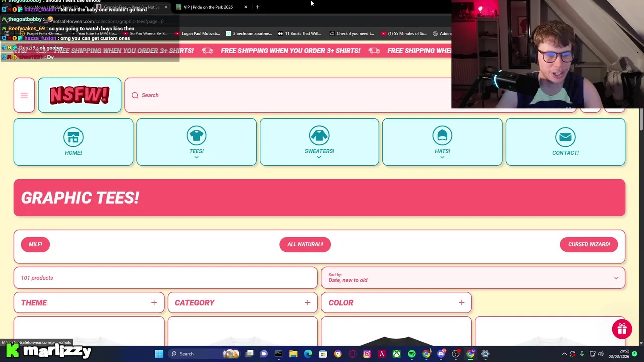Screen dimensions: 644x362
Task: Filter by the ALL NATURAL! tag button
Action: [x=305, y=244]
